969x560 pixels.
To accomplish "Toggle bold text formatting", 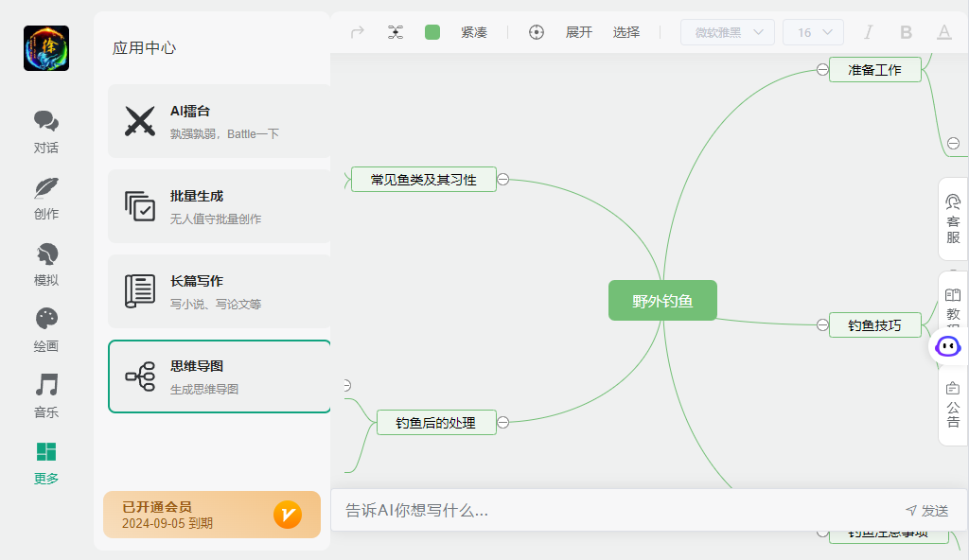I will 906,32.
